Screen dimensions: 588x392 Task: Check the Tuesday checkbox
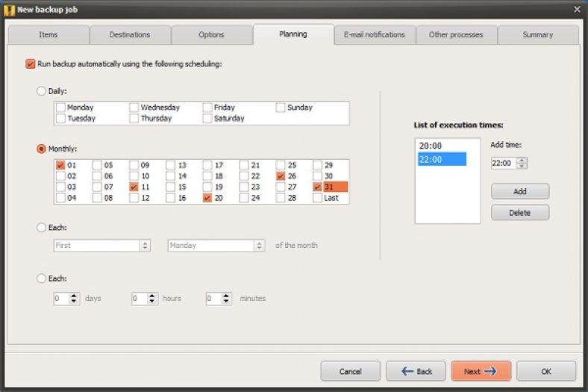coord(60,118)
